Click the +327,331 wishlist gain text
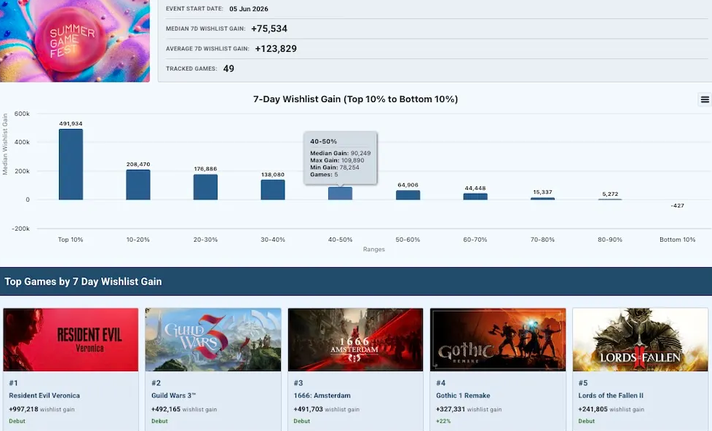This screenshot has height=431, width=712. point(469,409)
